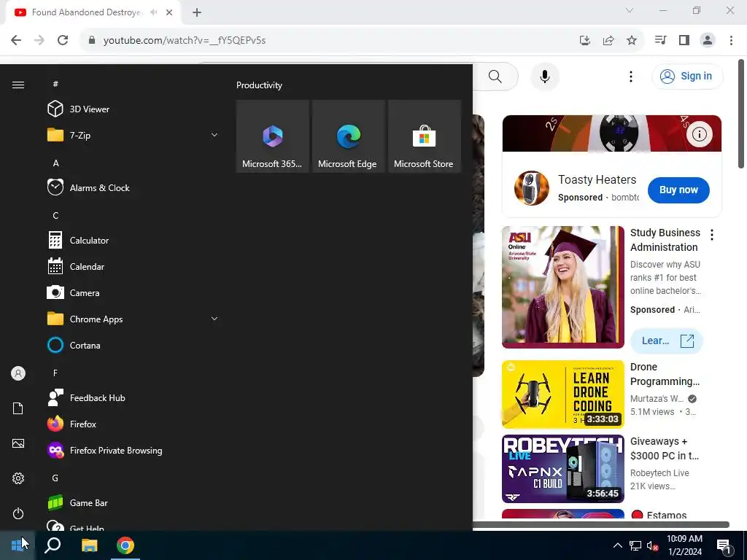This screenshot has width=747, height=560.
Task: Click Buy now on Toasty Heaters ad
Action: [678, 190]
